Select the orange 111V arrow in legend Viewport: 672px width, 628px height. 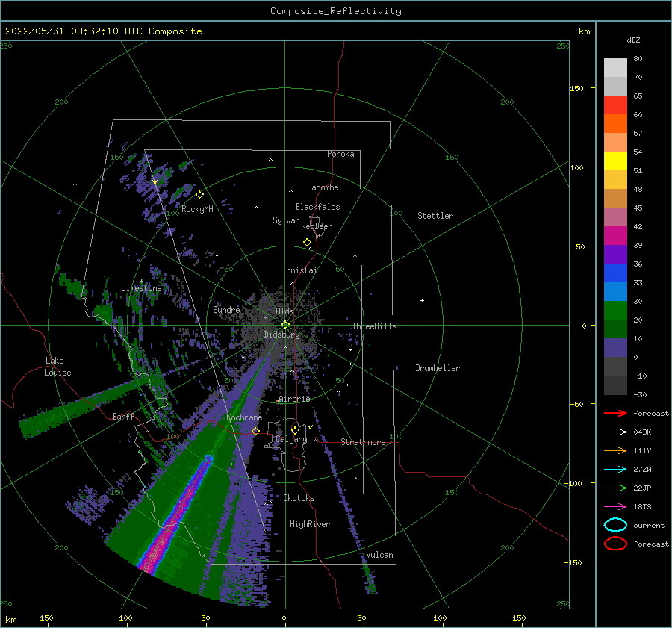point(615,450)
